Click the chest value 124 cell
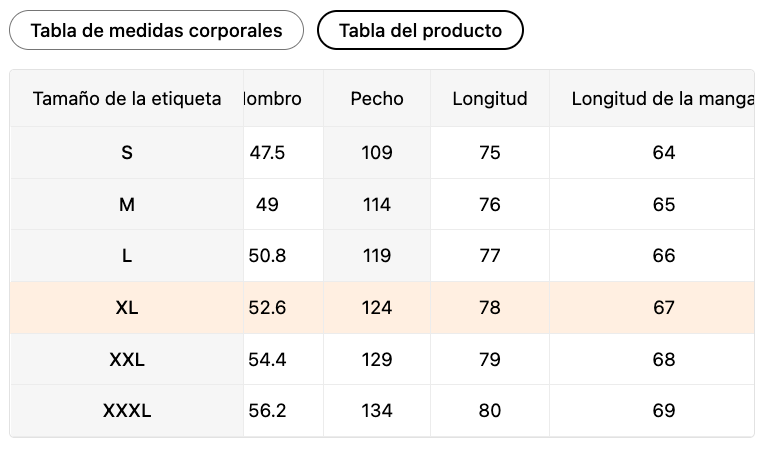Screen dimensions: 772x458 point(377,308)
